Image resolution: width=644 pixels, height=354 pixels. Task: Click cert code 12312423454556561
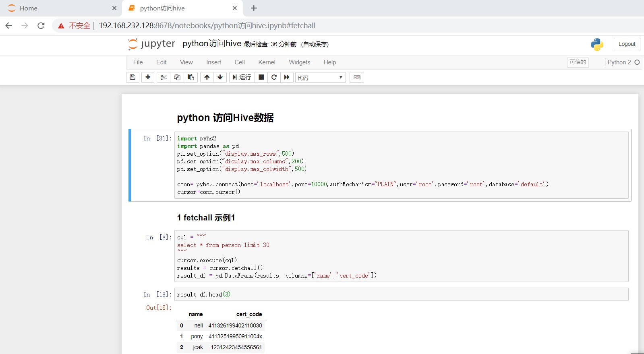click(x=236, y=347)
